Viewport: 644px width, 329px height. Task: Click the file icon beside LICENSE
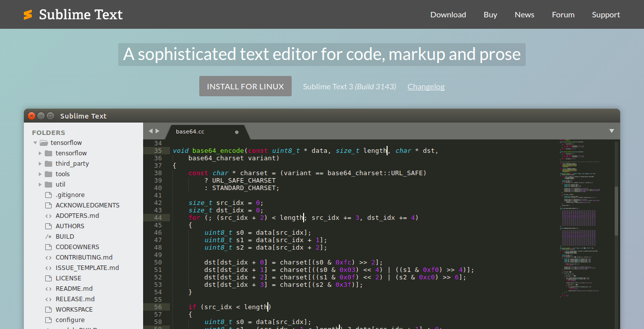click(48, 278)
